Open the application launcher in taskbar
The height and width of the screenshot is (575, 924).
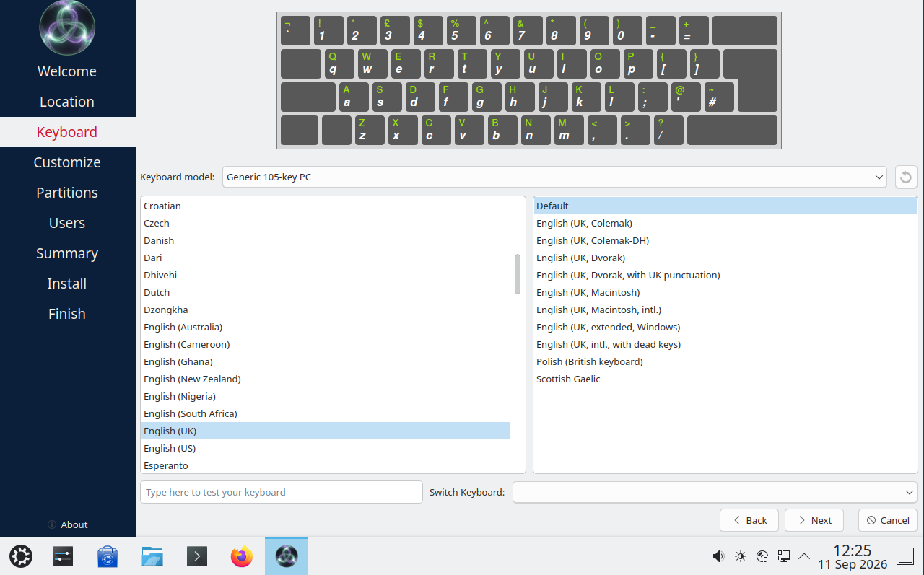click(20, 556)
